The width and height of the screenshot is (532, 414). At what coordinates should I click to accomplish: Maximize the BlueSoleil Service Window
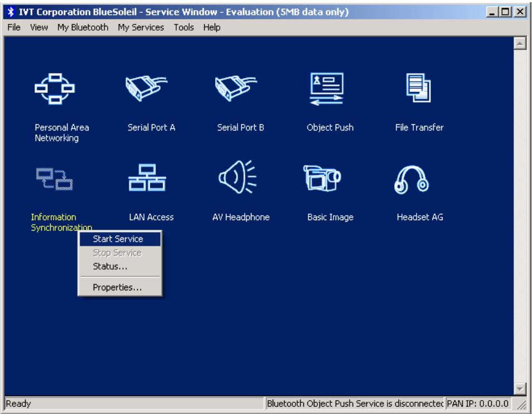tap(505, 12)
